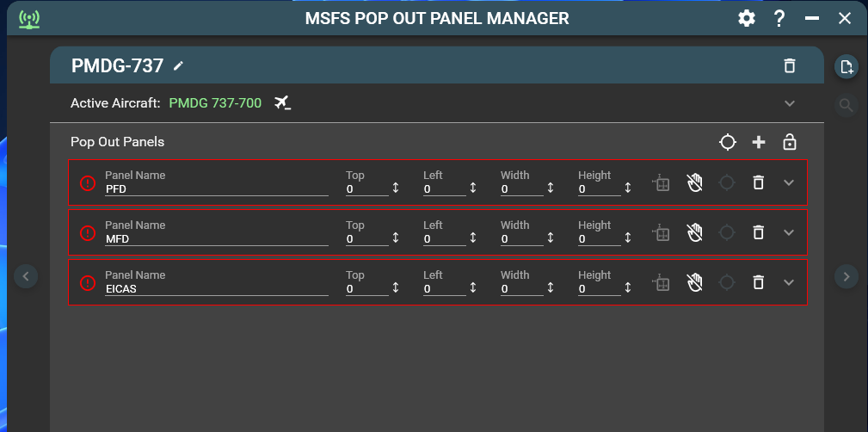Expand the PFD panel options
868x432 pixels.
pos(789,182)
